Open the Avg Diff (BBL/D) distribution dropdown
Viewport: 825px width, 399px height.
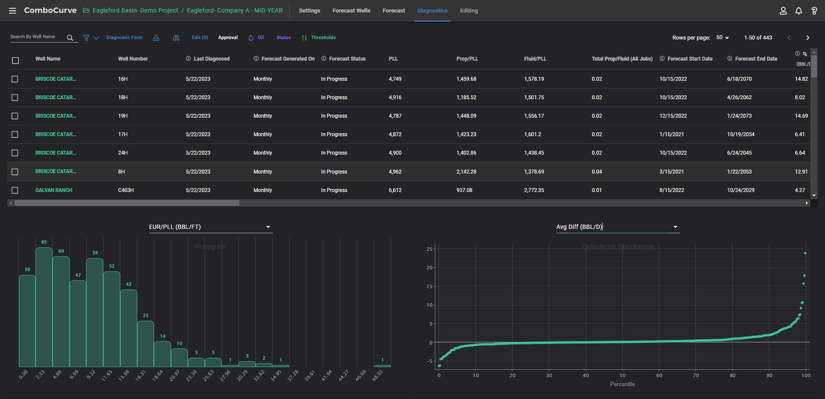618,227
